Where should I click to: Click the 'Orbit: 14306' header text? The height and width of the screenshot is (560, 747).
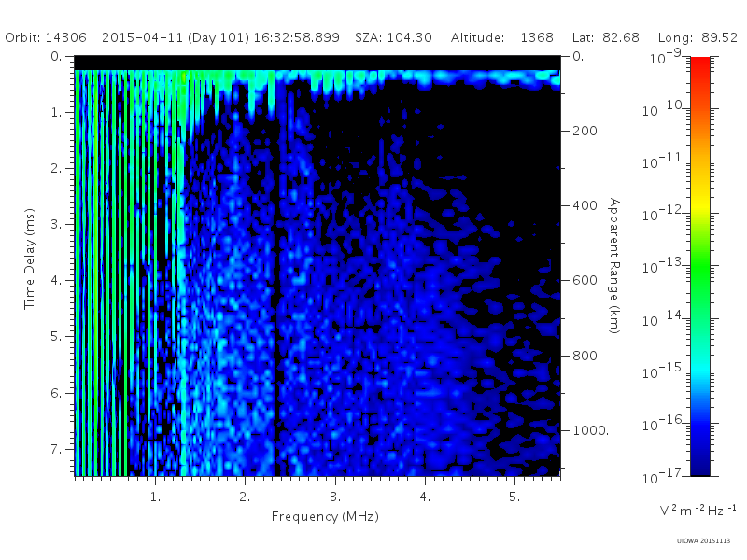tap(46, 37)
